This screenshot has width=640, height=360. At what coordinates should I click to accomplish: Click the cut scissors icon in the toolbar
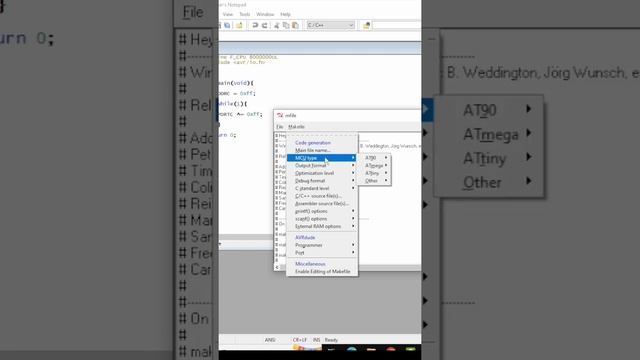tap(276, 25)
